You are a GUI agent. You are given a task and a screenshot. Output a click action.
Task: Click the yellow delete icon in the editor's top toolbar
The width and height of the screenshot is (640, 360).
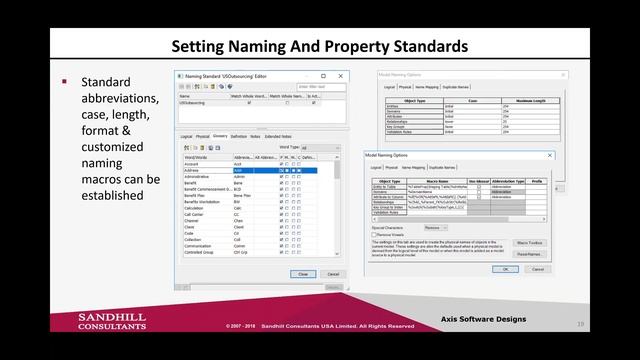pyautogui.click(x=213, y=87)
